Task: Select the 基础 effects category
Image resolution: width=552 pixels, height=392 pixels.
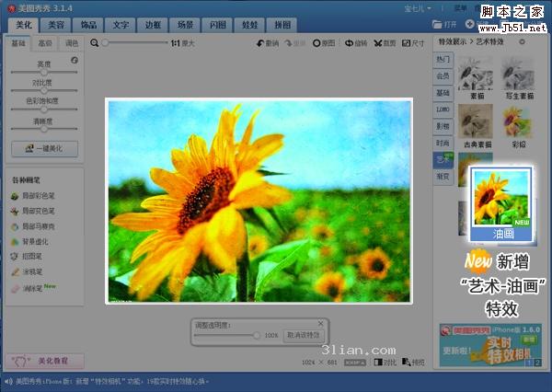Action: click(443, 93)
